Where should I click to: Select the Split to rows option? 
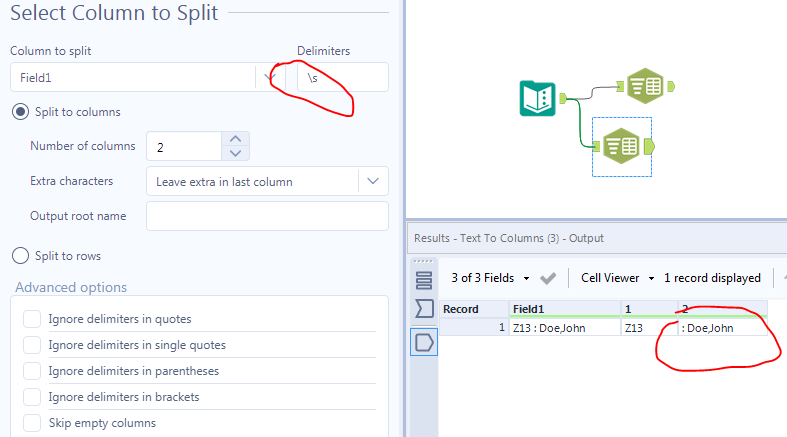[x=20, y=256]
